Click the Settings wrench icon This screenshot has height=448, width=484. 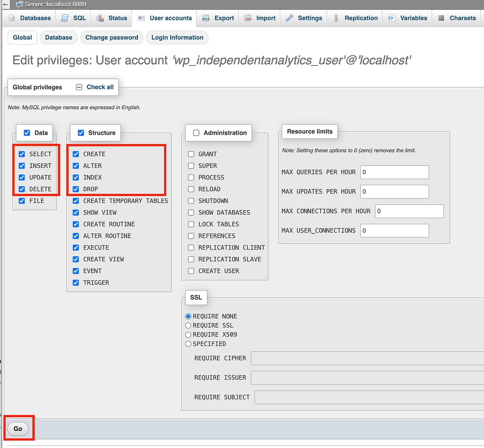pyautogui.click(x=289, y=18)
